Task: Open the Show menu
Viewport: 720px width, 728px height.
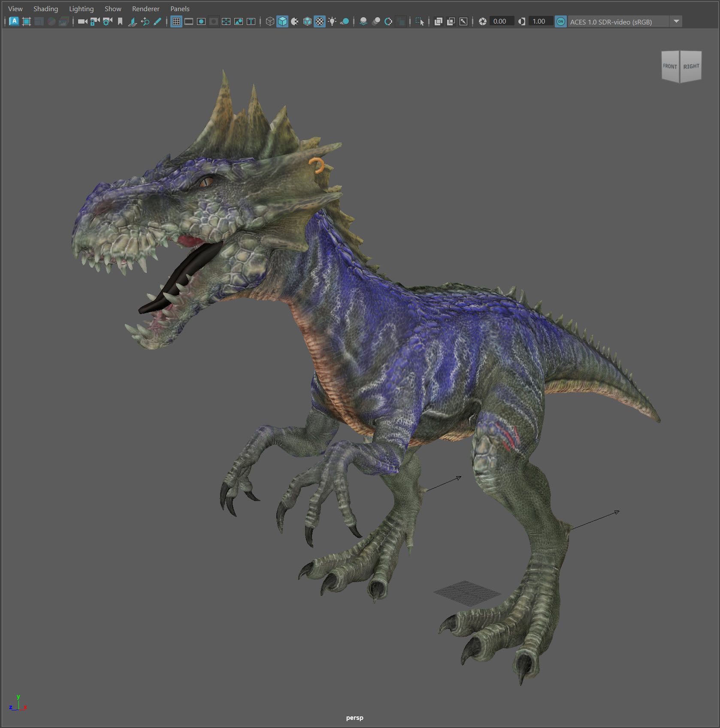Action: pos(113,9)
